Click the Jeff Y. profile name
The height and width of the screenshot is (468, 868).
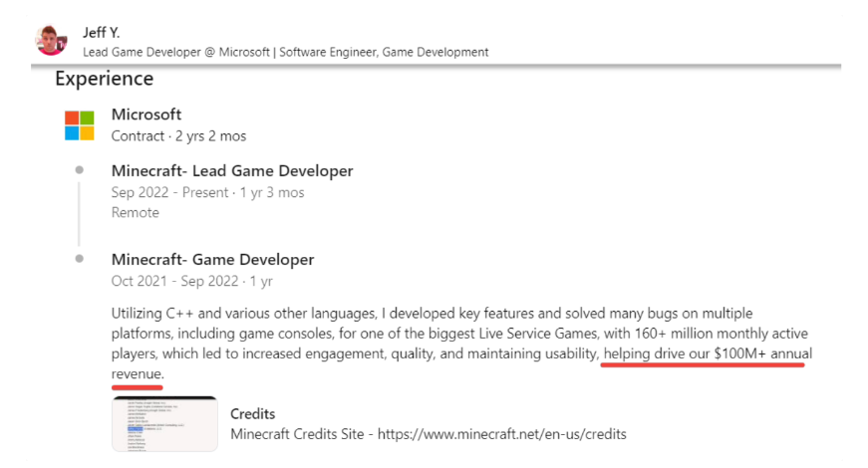coord(102,33)
